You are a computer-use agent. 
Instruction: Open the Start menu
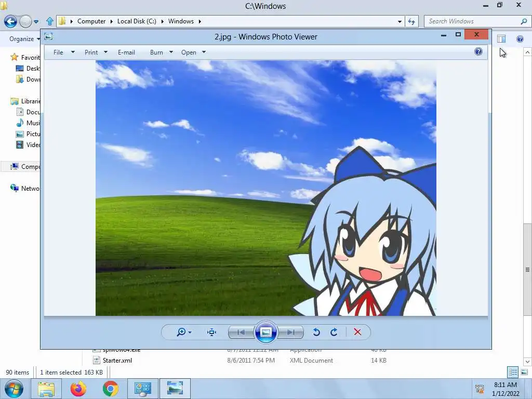coord(14,389)
